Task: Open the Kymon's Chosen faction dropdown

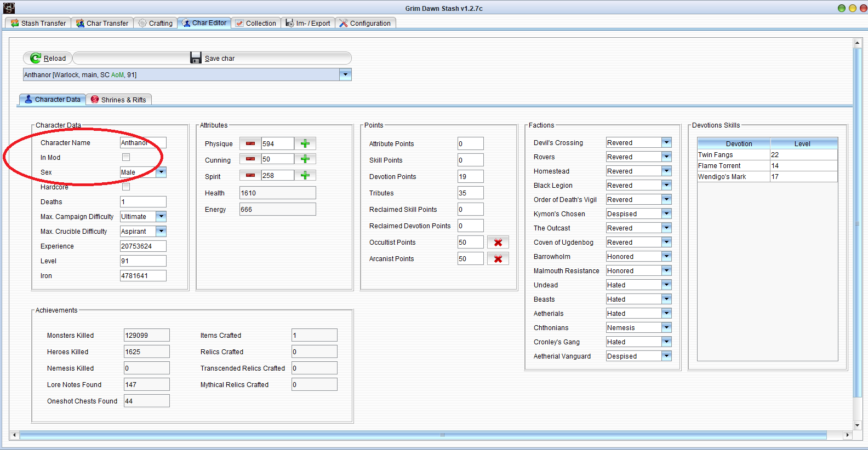Action: 666,214
